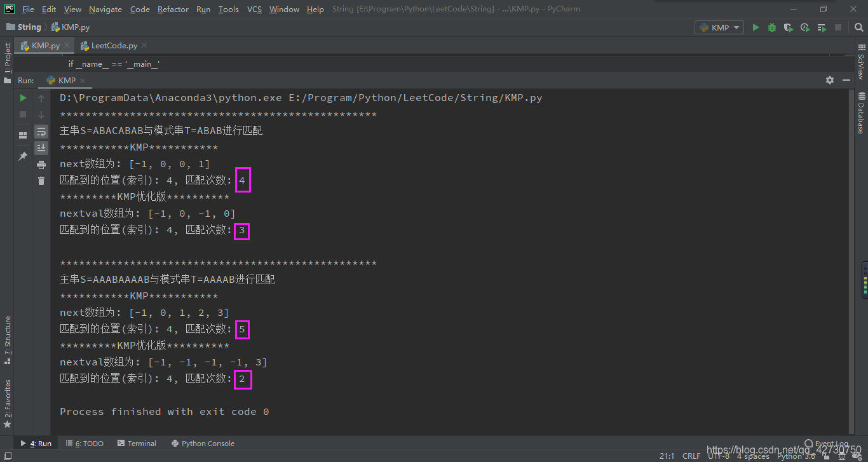Click the Profile run icon with clock
The height and width of the screenshot is (462, 868).
pos(805,27)
